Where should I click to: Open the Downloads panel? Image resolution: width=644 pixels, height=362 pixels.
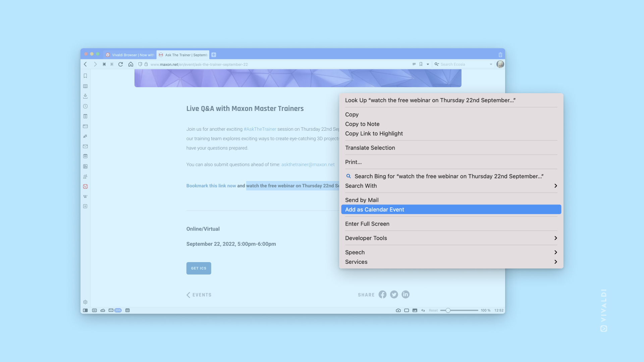click(85, 96)
